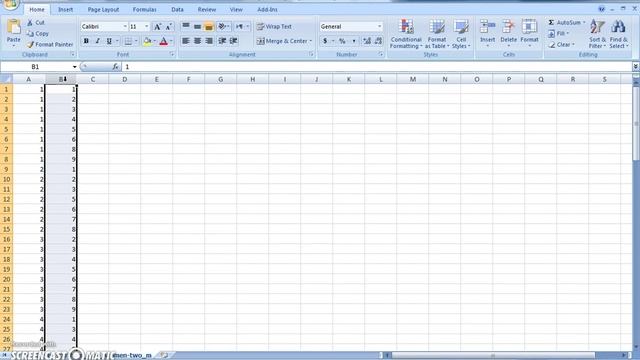Switch to the Formulas tab
The width and height of the screenshot is (640, 360).
pyautogui.click(x=144, y=9)
